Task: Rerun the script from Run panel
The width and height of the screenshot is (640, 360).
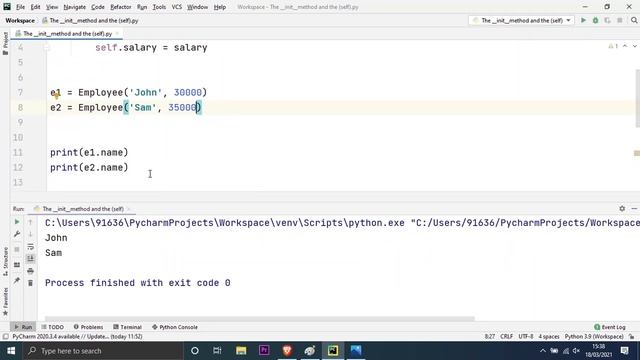Action: point(17,222)
